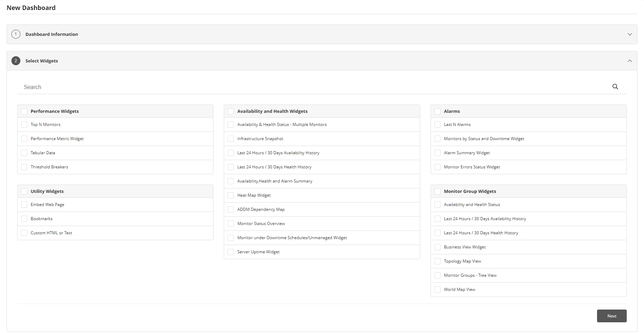
Task: Toggle the Embed Web Page checkbox
Action: point(24,205)
